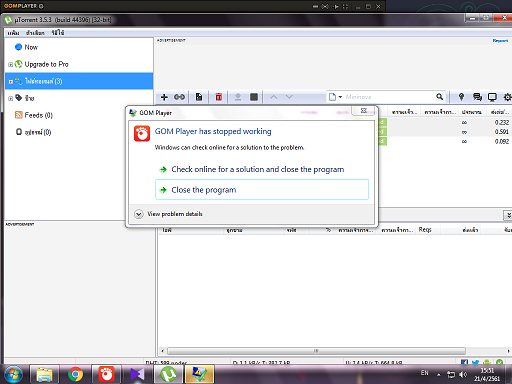Viewport: 512px width, 384px height.
Task: Click the taskbar clock showing 15:51
Action: 487,375
